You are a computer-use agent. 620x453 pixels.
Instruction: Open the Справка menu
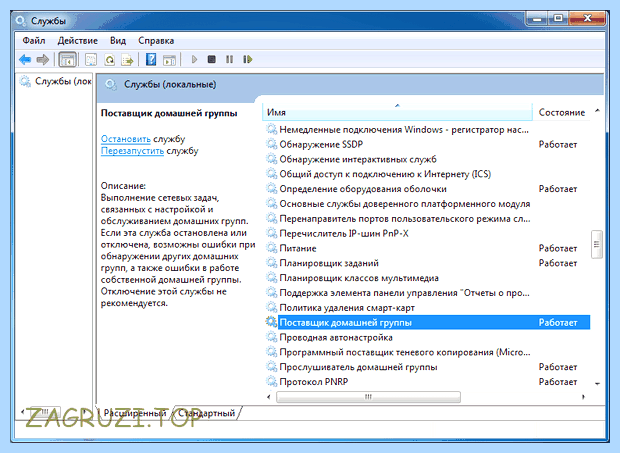tap(156, 41)
